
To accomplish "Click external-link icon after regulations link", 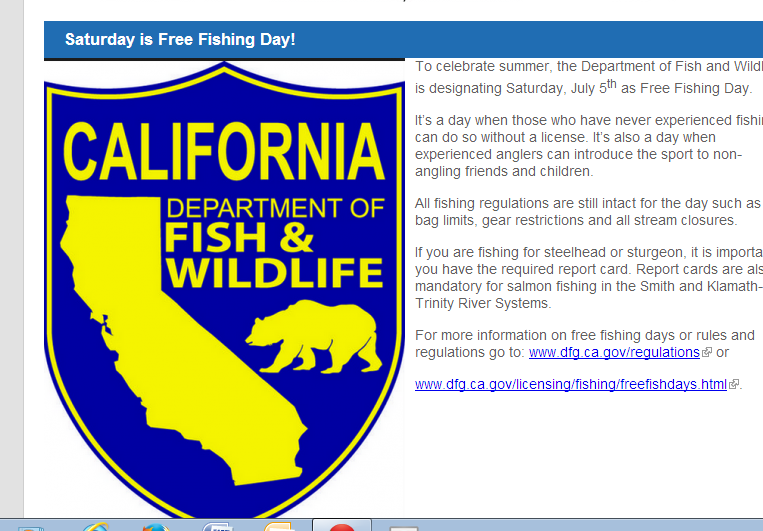I will pos(707,353).
